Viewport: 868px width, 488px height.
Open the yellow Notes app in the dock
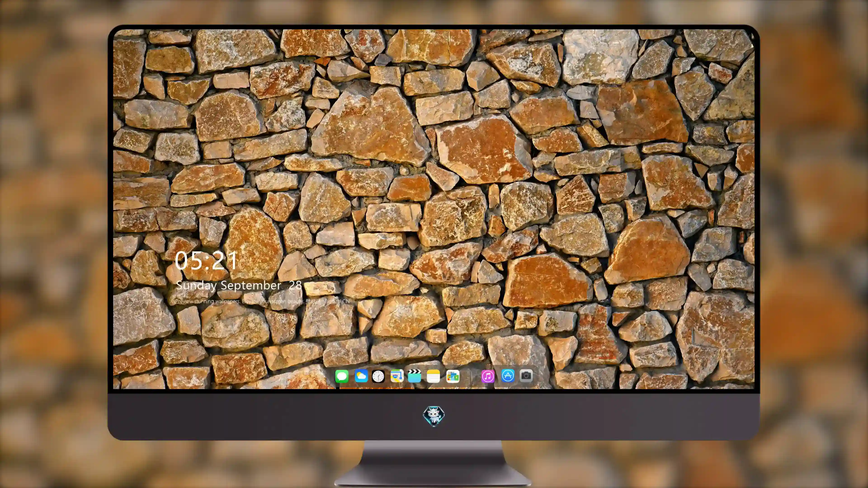pyautogui.click(x=433, y=376)
